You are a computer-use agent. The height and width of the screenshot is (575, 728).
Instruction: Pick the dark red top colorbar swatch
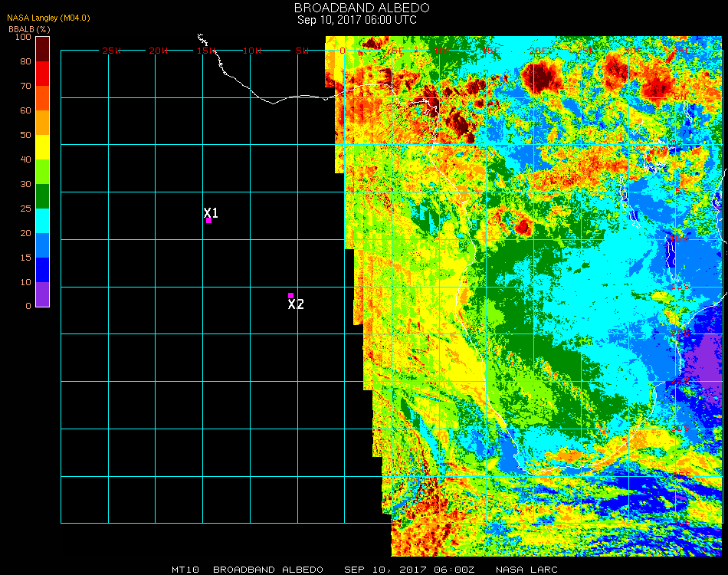tap(42, 48)
